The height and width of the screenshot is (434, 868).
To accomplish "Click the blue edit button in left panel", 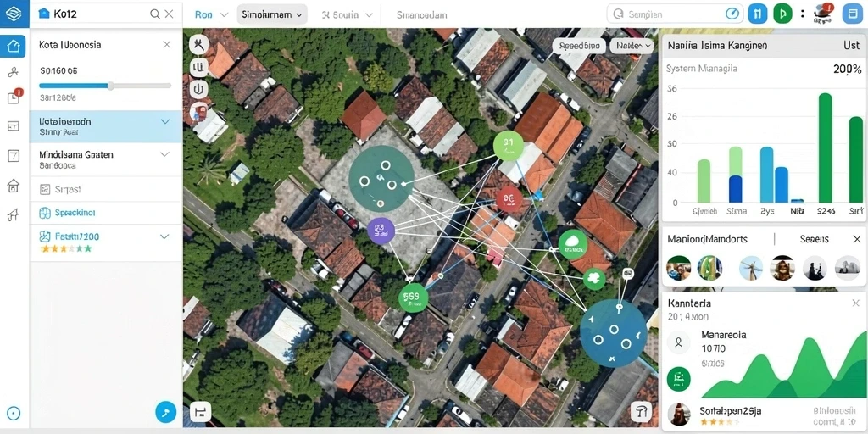I will point(165,412).
